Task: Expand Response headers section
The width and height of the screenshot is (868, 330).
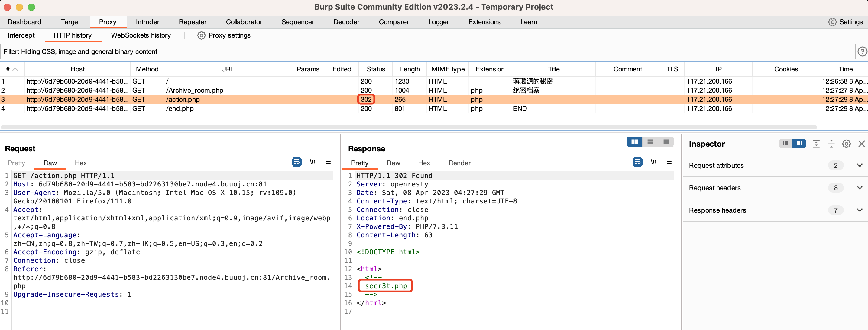Action: [859, 210]
